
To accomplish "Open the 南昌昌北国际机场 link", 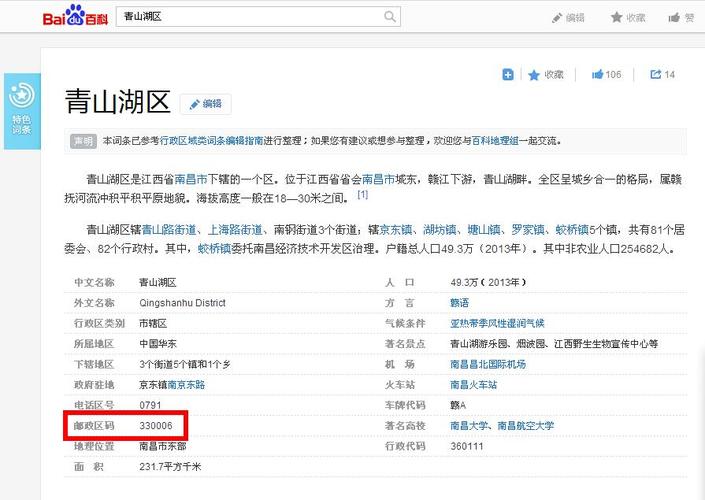I will click(488, 364).
